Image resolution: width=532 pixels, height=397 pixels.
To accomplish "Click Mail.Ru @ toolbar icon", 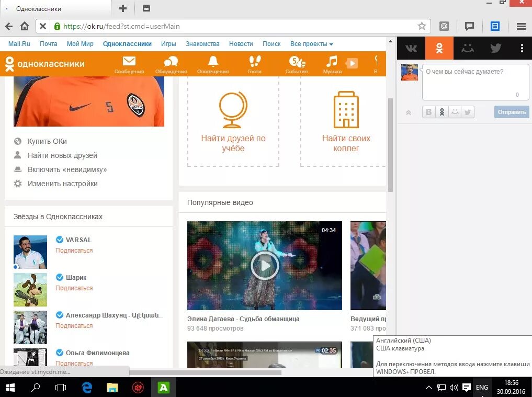I will [444, 26].
